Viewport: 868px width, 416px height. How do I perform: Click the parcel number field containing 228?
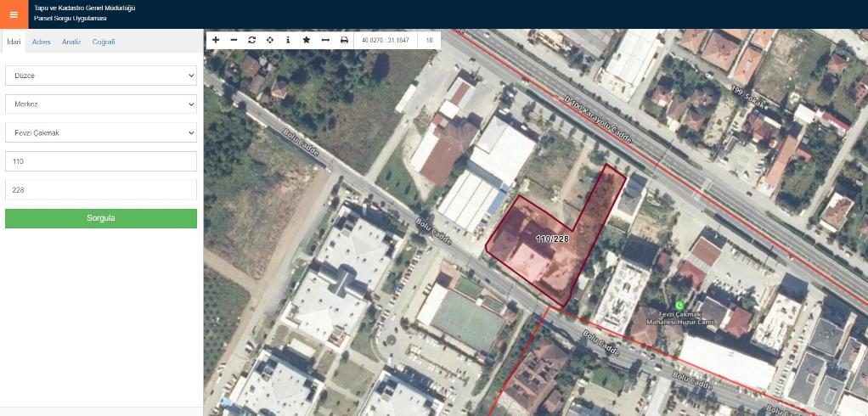coord(100,190)
